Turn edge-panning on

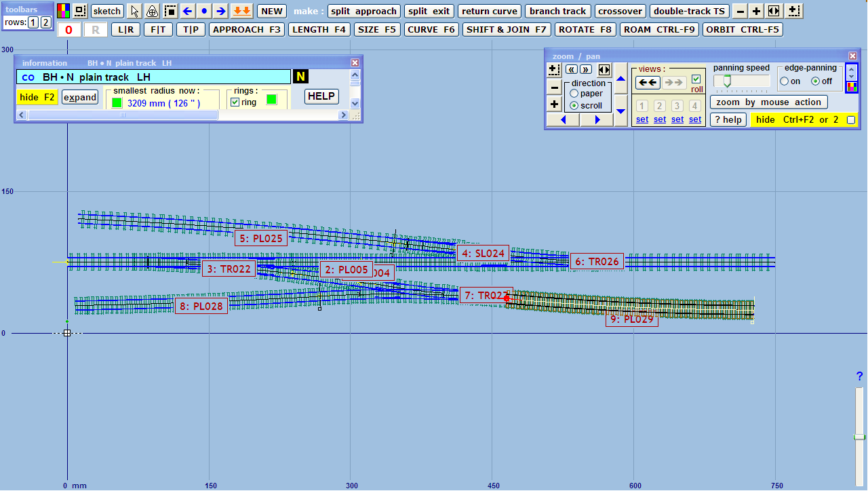[x=785, y=81]
